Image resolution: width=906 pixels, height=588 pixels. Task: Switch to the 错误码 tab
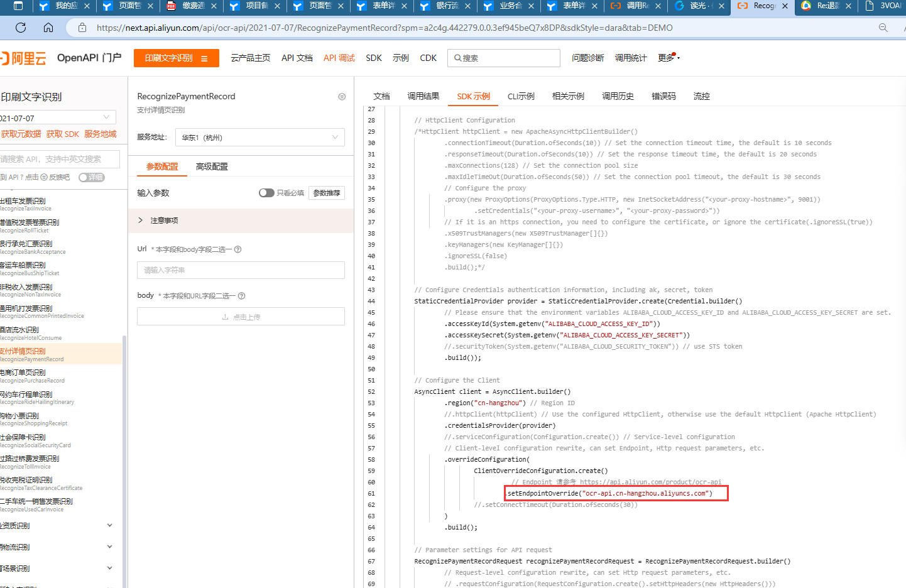pyautogui.click(x=663, y=96)
